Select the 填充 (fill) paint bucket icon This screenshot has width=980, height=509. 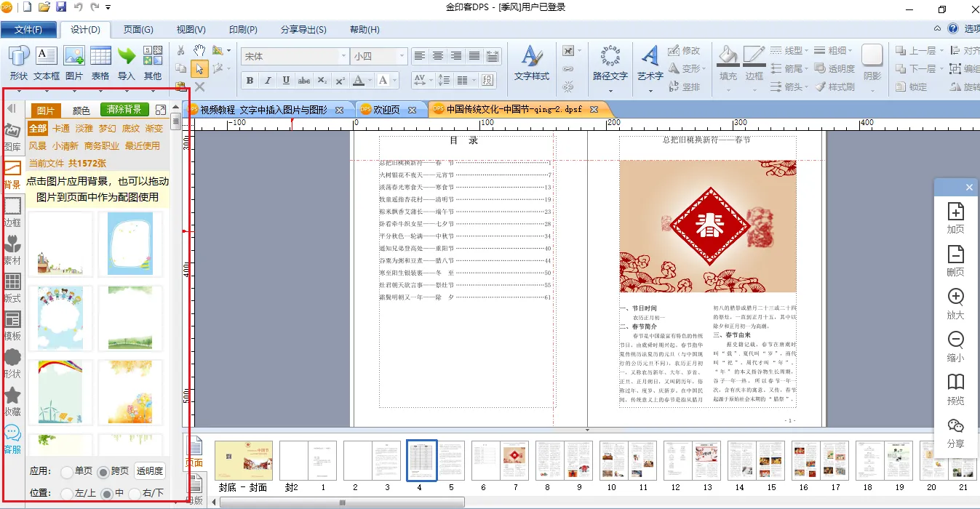pyautogui.click(x=728, y=57)
